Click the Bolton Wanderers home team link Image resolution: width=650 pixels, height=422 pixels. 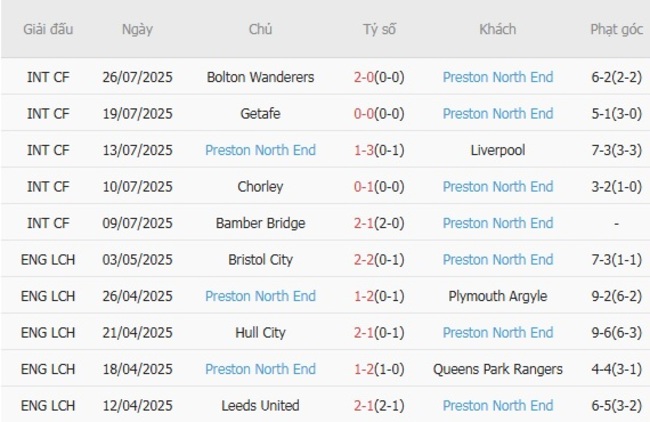(260, 77)
